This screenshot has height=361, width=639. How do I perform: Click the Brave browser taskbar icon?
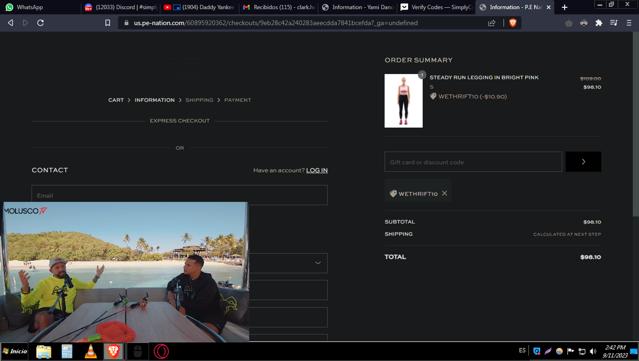coord(114,351)
